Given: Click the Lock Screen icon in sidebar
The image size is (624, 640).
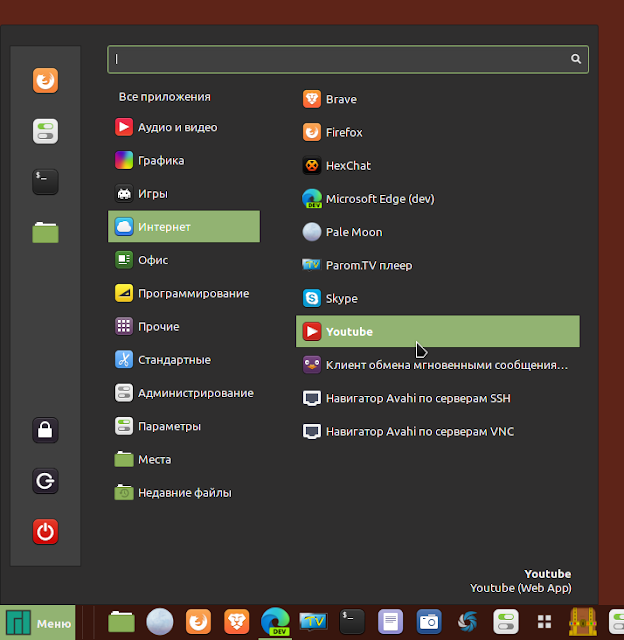Looking at the screenshot, I should click(45, 430).
